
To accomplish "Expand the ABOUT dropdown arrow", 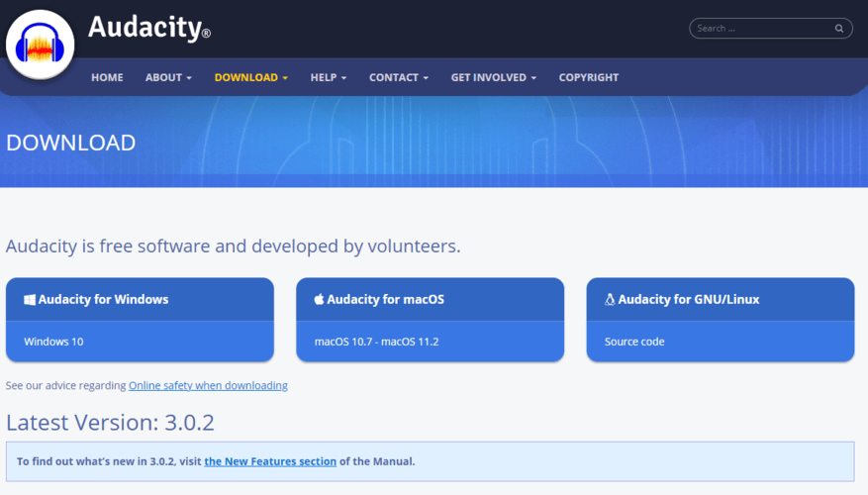I will coord(189,78).
